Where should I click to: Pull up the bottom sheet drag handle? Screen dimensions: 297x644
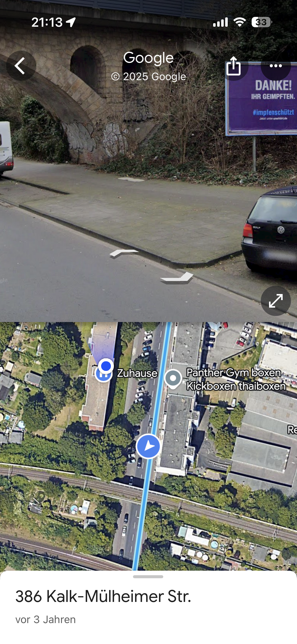click(x=148, y=576)
